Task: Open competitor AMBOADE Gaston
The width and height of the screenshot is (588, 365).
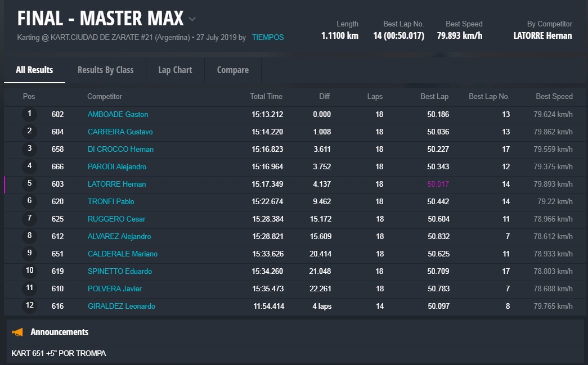Action: pos(118,114)
